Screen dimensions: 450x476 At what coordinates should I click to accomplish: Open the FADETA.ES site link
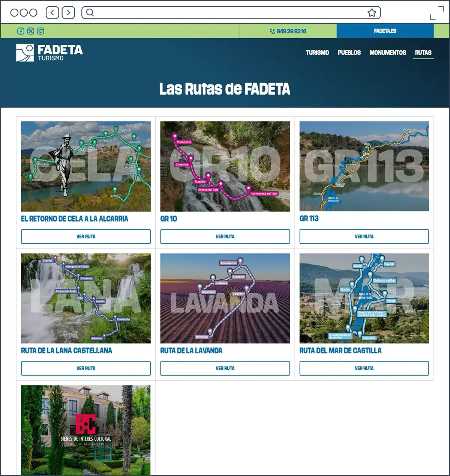pyautogui.click(x=385, y=31)
